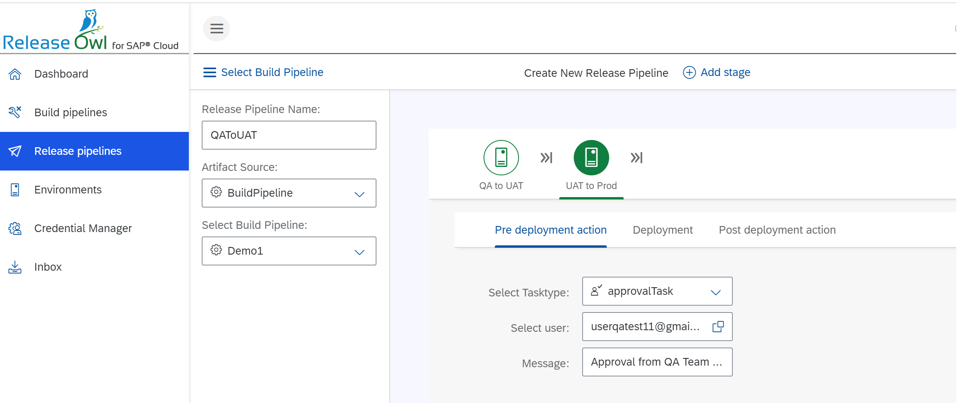Select the UAT to Prod stage icon

590,157
